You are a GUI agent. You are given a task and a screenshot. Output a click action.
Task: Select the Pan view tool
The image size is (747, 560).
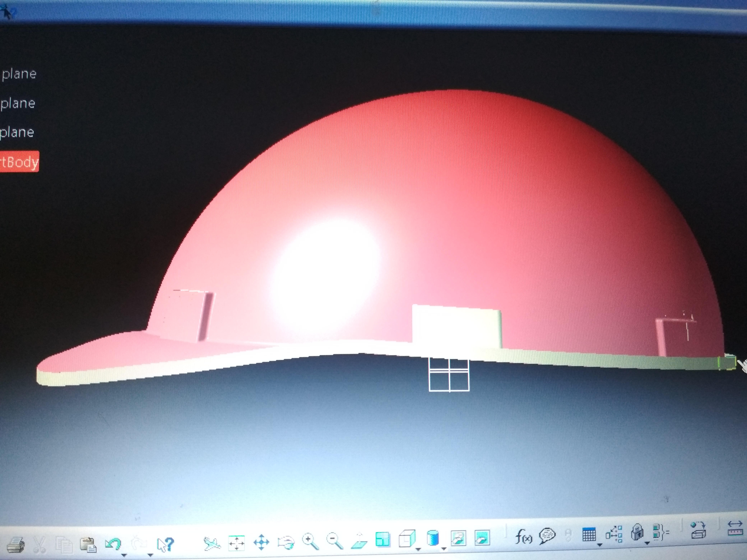click(261, 542)
